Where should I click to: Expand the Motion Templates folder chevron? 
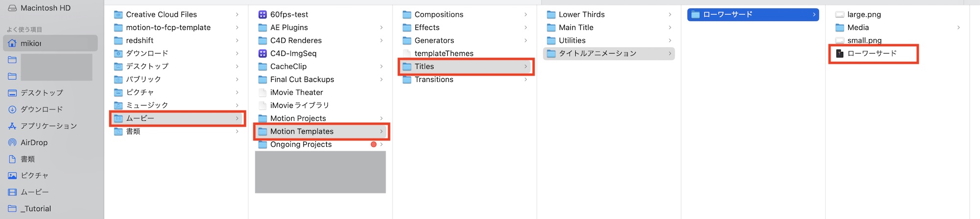(381, 132)
